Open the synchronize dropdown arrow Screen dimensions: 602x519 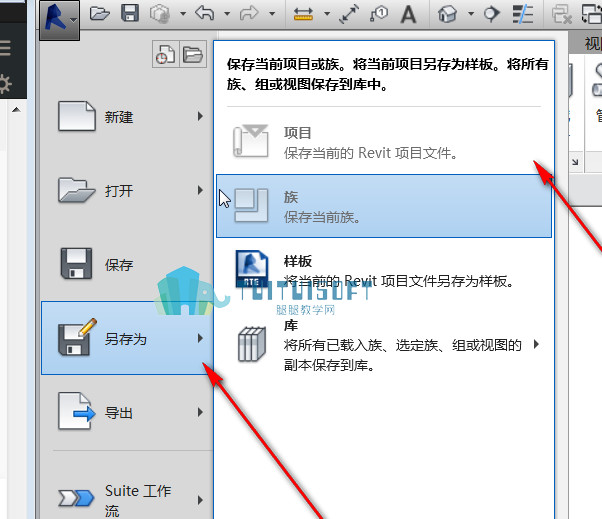pos(183,14)
